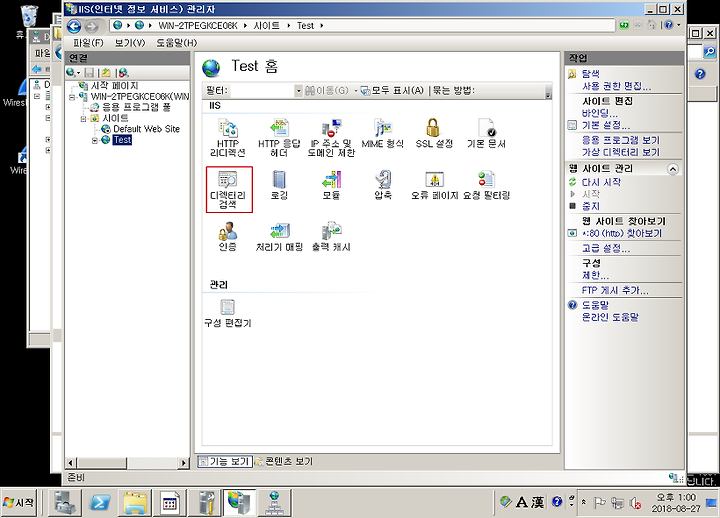
Task: Open the MIME 형식 feature icon
Action: pyautogui.click(x=382, y=133)
